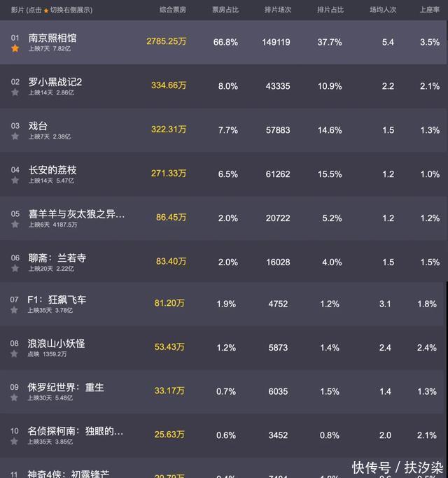Click 2785.25万 box office value
This screenshot has width=448, height=478.
[x=167, y=42]
